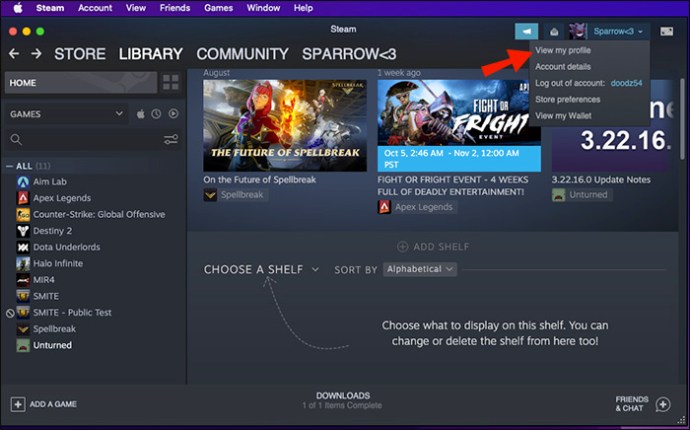Click the Destiny 2 game icon

point(23,231)
